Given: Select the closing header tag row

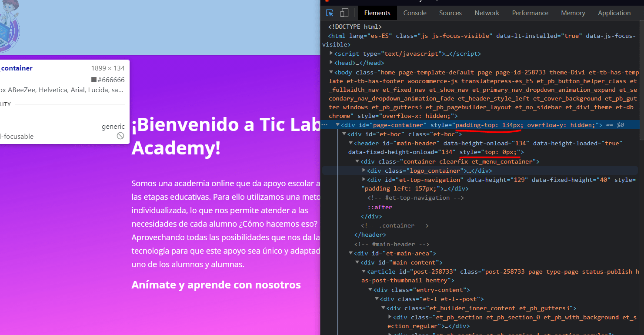Looking at the screenshot, I should pyautogui.click(x=370, y=234).
